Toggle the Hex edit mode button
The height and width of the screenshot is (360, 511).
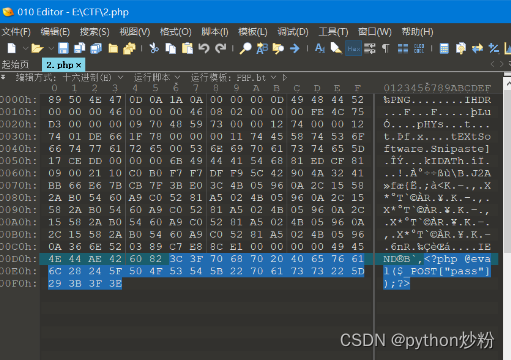pyautogui.click(x=353, y=49)
